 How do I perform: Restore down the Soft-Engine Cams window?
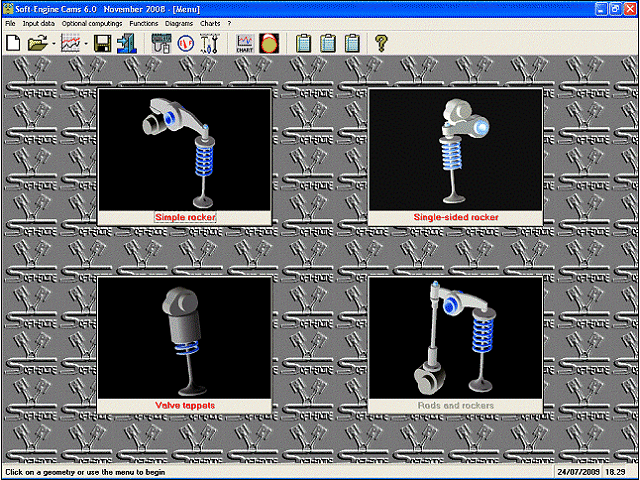coord(615,9)
